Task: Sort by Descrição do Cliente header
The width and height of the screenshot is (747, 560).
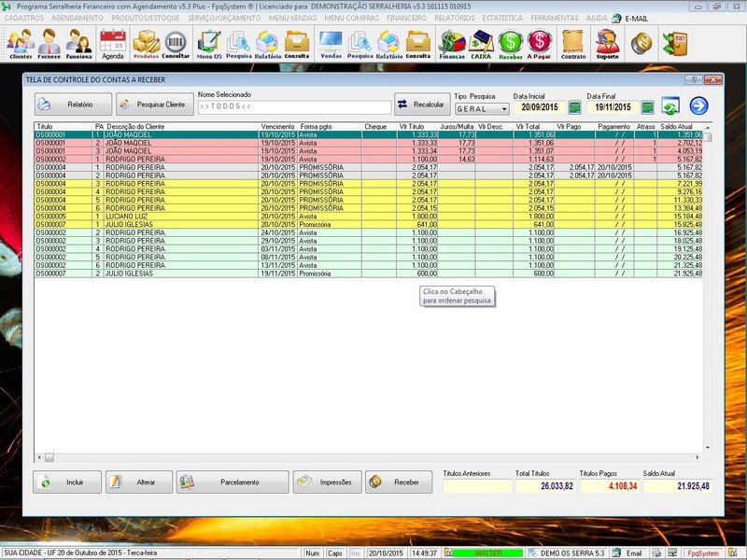Action: click(181, 127)
